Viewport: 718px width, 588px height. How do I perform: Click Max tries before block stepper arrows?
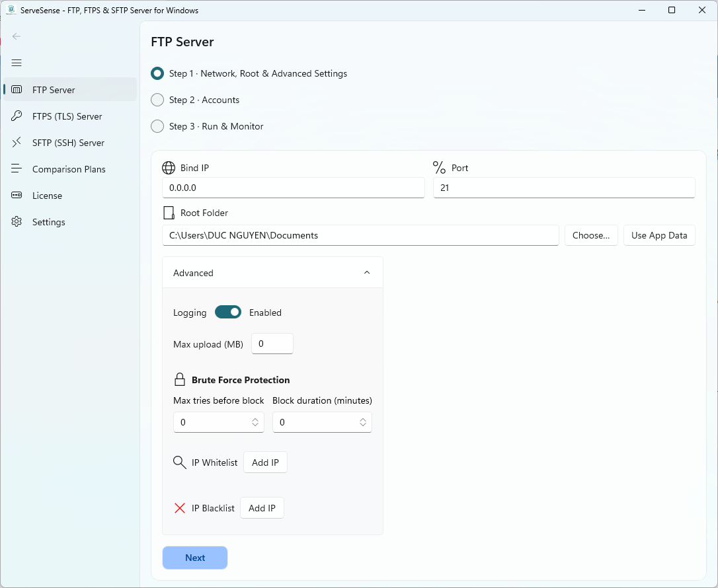click(x=255, y=422)
